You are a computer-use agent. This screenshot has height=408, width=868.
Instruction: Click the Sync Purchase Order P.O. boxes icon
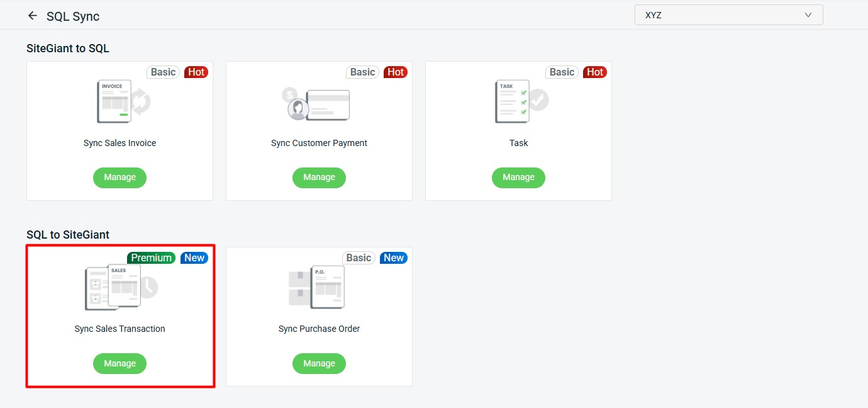tap(319, 287)
